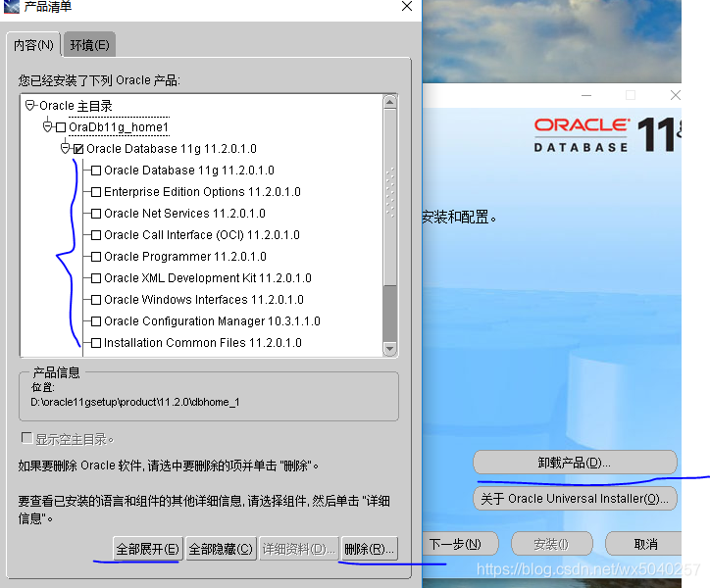Check Oracle Programmer 11.2.0.1.0 checkbox
This screenshot has height=588, width=710.
pos(96,257)
